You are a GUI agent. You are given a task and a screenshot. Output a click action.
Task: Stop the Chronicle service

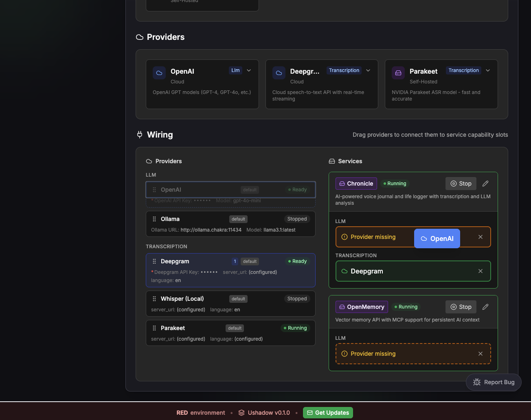tap(461, 184)
